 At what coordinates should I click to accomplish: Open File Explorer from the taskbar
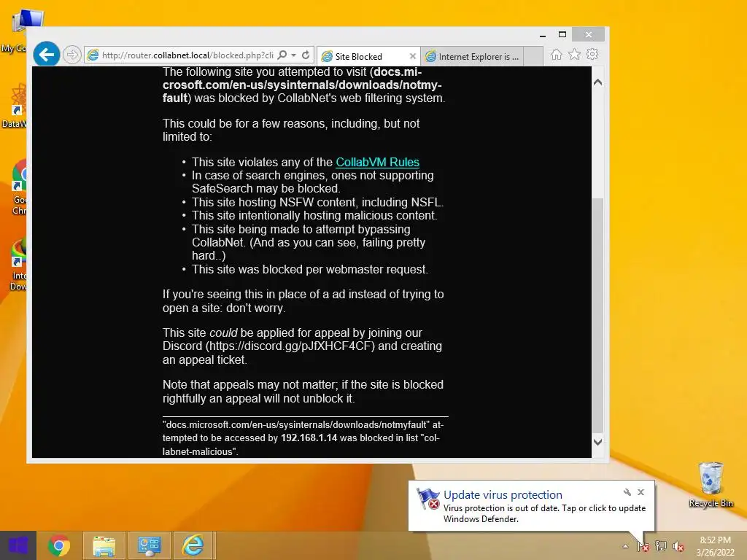point(104,545)
